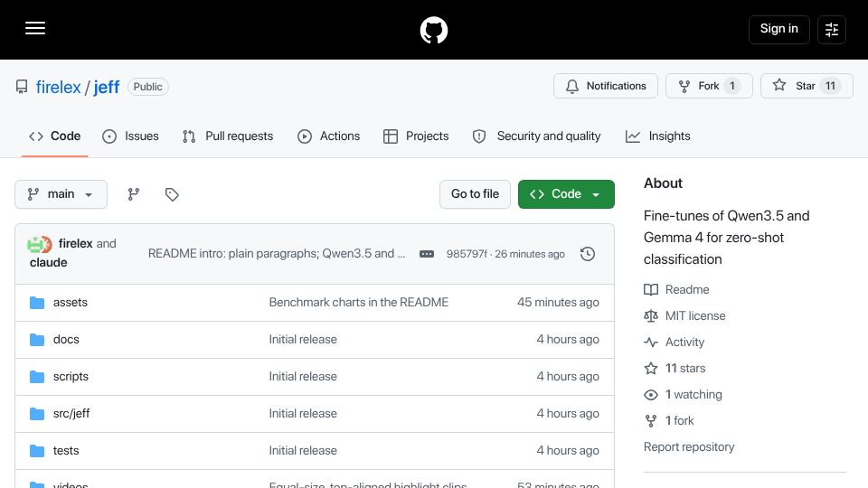Open commit Benchmark charts in the README
Screen dimensions: 868x488
pos(359,302)
